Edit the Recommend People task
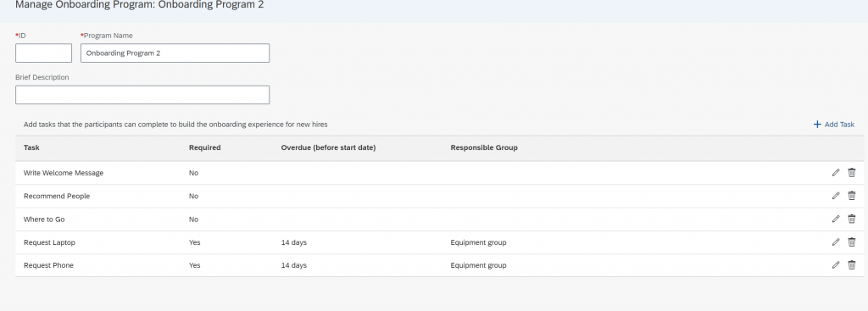Image resolution: width=868 pixels, height=311 pixels. tap(836, 196)
